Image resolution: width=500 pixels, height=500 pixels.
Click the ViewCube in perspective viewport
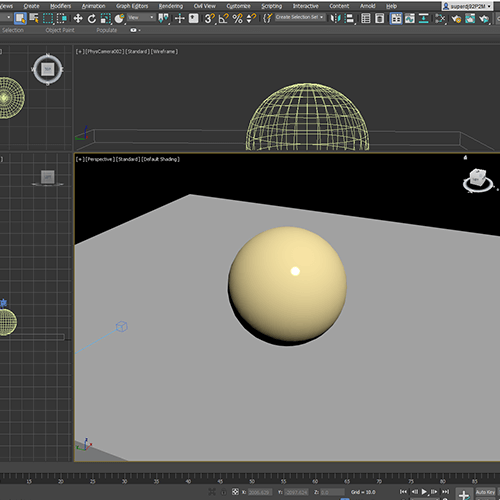click(478, 180)
